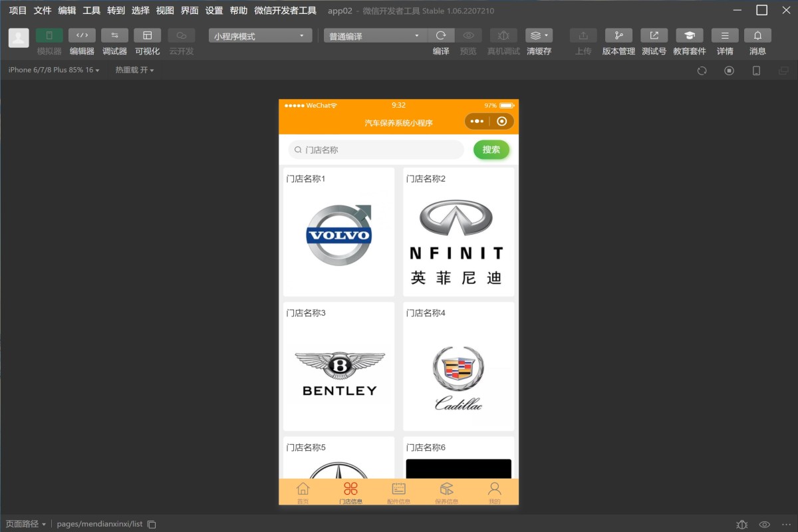Click the 门店名称5 label
798x532 pixels.
pos(306,448)
